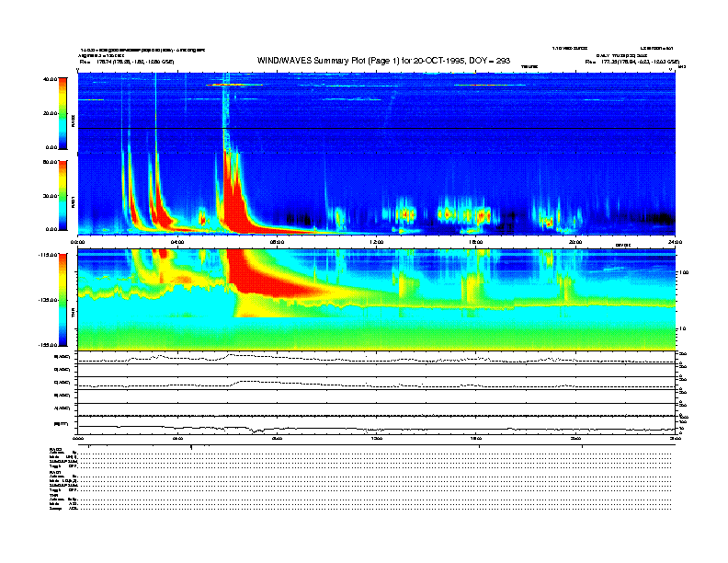Click the 100 label on TNR right axis
Viewport: 728px width, 563px height.
click(x=683, y=272)
